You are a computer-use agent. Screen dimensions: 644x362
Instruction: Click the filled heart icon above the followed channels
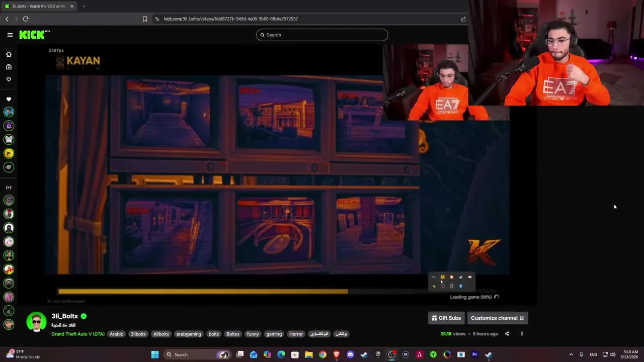[9, 100]
